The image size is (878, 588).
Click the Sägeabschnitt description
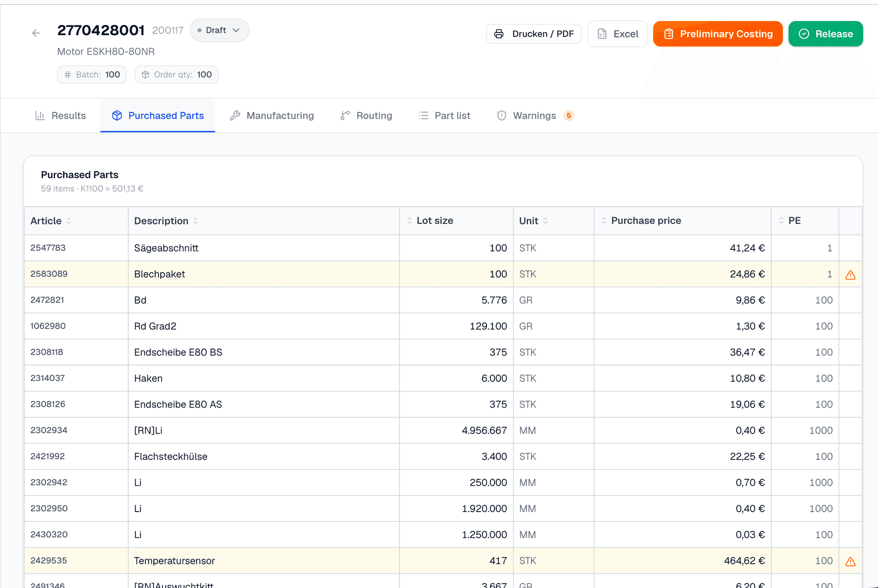[166, 248]
